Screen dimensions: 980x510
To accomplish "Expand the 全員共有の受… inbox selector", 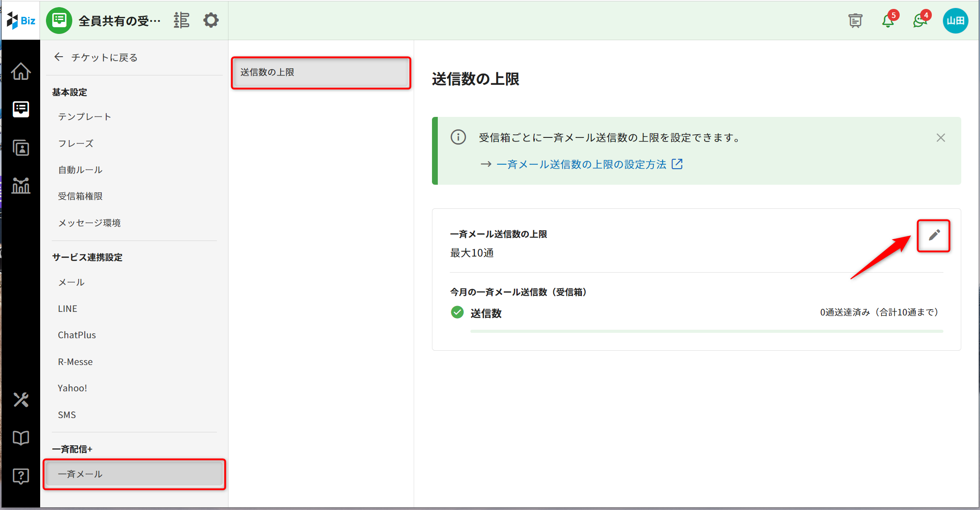I will (119, 21).
